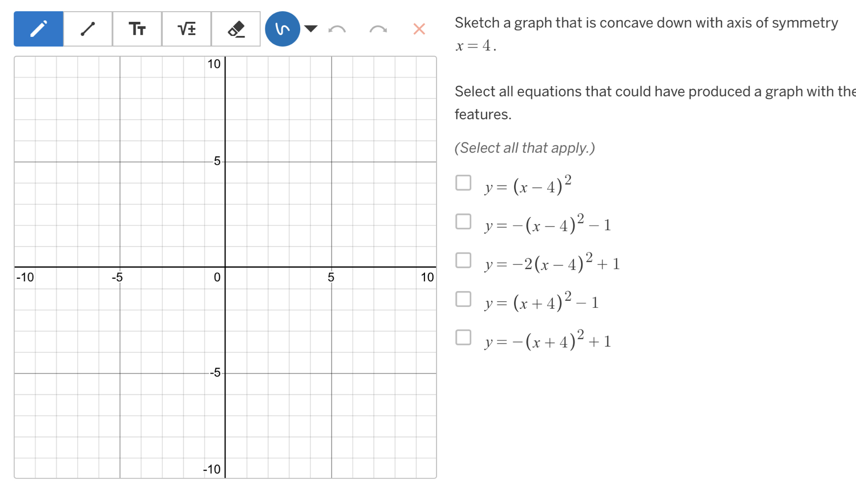The width and height of the screenshot is (856, 504).
Task: Check the y = −(x − 4)² − 1 option
Action: point(463,222)
